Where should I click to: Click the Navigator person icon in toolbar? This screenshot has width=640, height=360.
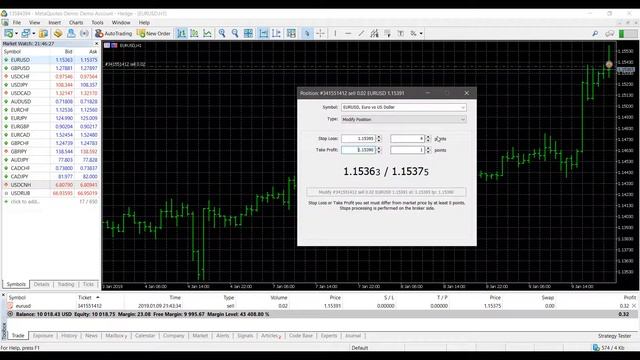click(71, 33)
